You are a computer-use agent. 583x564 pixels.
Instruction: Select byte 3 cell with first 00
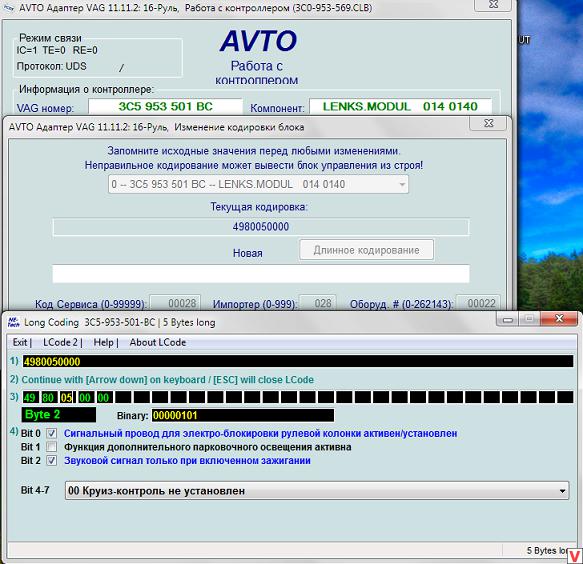[x=85, y=397]
